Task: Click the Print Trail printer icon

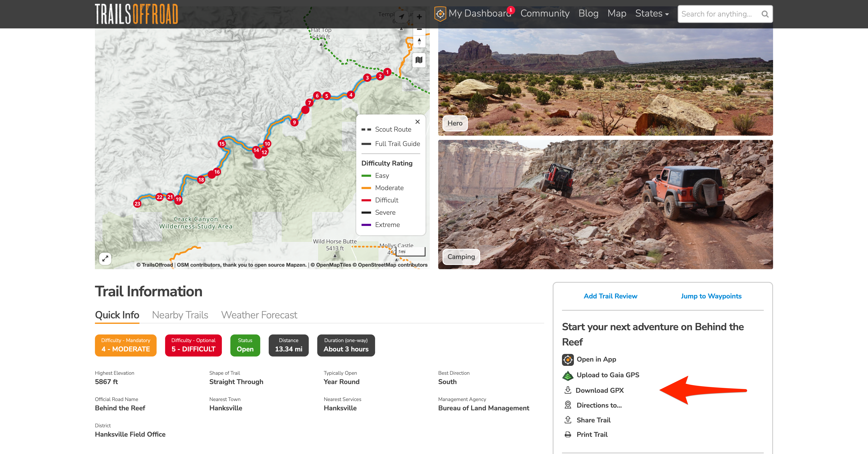Action: point(568,435)
